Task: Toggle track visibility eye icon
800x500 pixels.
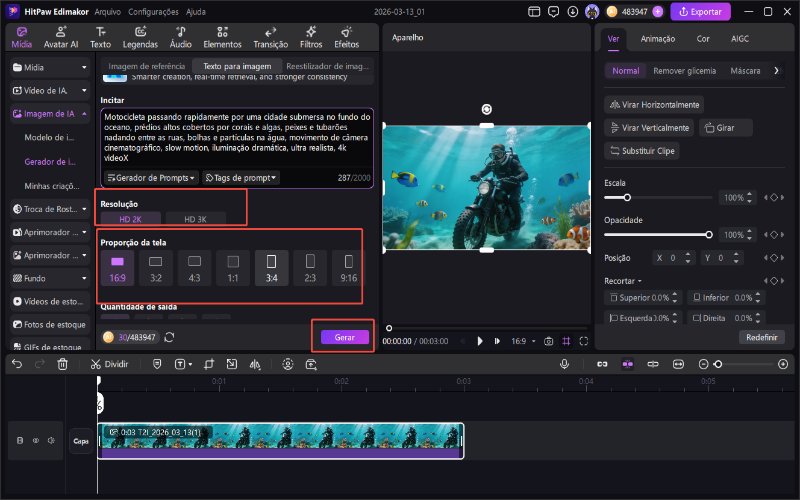Action: 36,440
